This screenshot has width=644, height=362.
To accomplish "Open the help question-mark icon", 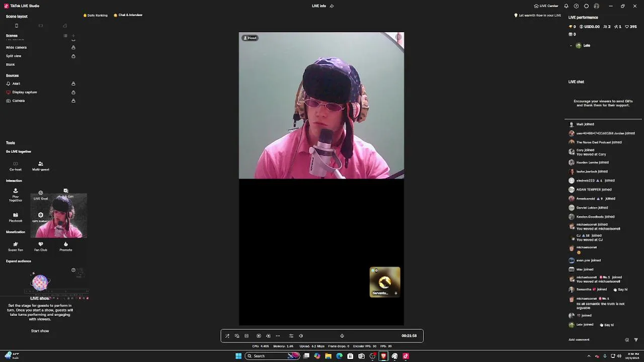I will 576,6.
